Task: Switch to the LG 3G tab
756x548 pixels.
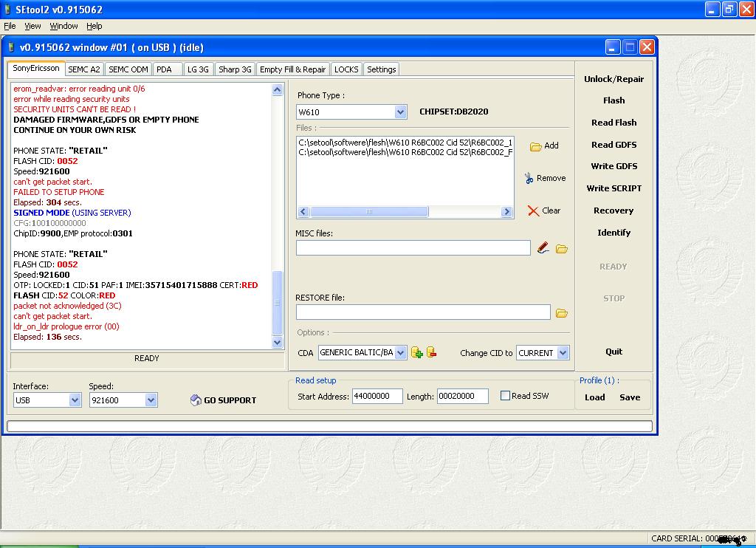Action: tap(198, 69)
